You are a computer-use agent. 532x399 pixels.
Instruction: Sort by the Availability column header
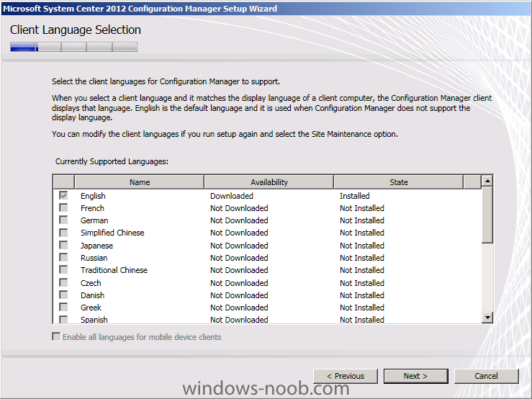coord(269,182)
